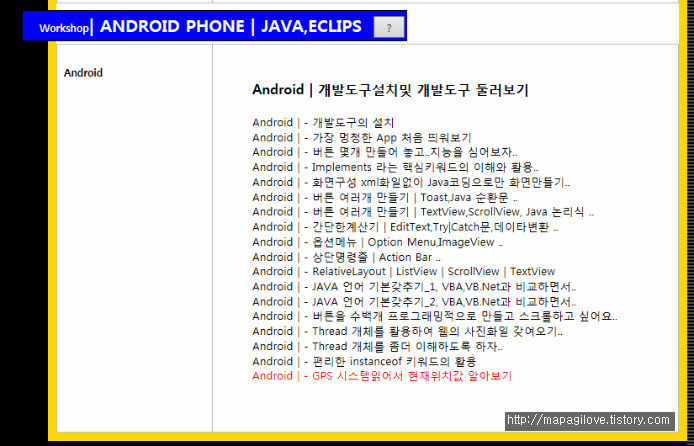Open link 화면구성 xml화일없이 Java코딩으로만 화면만들기

coord(411,182)
